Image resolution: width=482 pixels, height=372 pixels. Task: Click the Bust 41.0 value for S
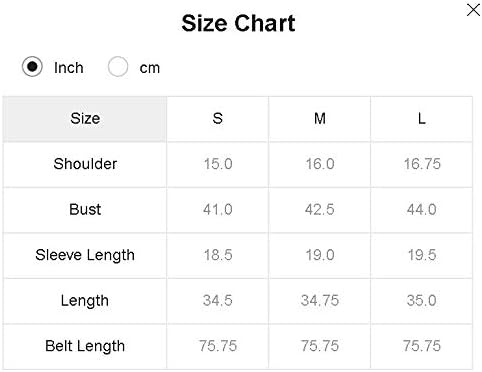[218, 210]
